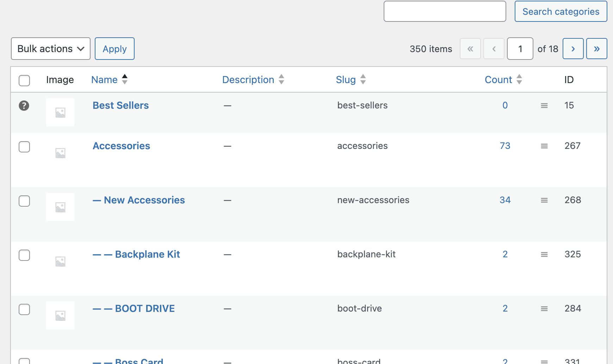The width and height of the screenshot is (613, 364).
Task: Open the Accessories image thumbnail
Action: pyautogui.click(x=60, y=153)
